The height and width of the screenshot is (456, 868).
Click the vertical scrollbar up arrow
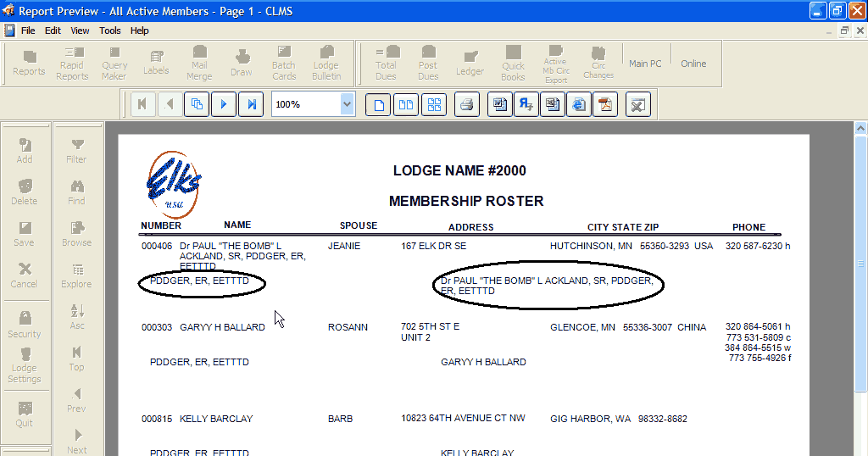(860, 129)
